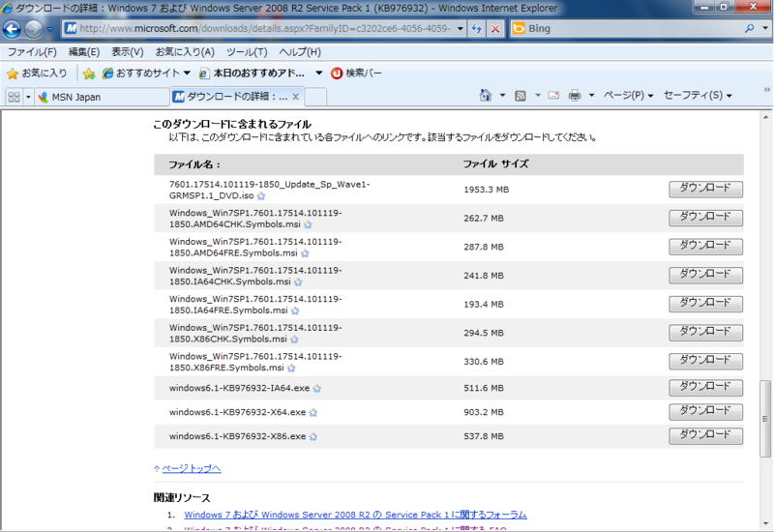
Task: Download X86CHK.Symbols.msi file
Action: [705, 332]
